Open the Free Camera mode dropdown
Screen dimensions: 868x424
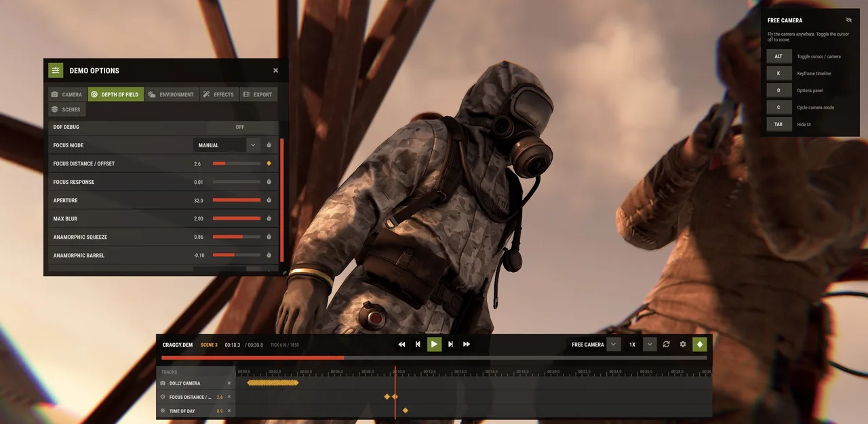(x=594, y=345)
